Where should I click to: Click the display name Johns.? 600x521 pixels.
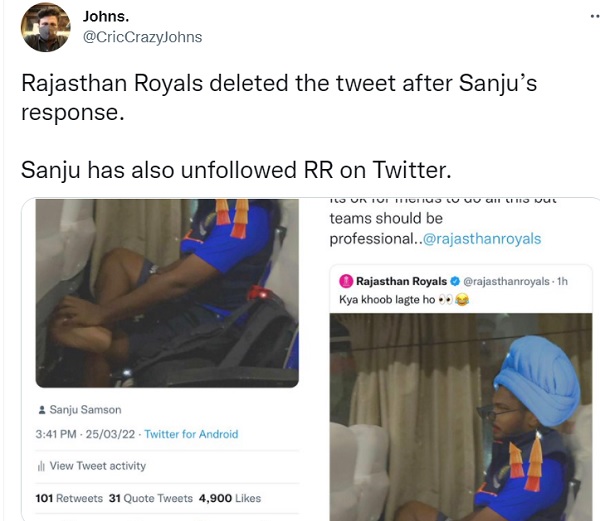coord(105,16)
